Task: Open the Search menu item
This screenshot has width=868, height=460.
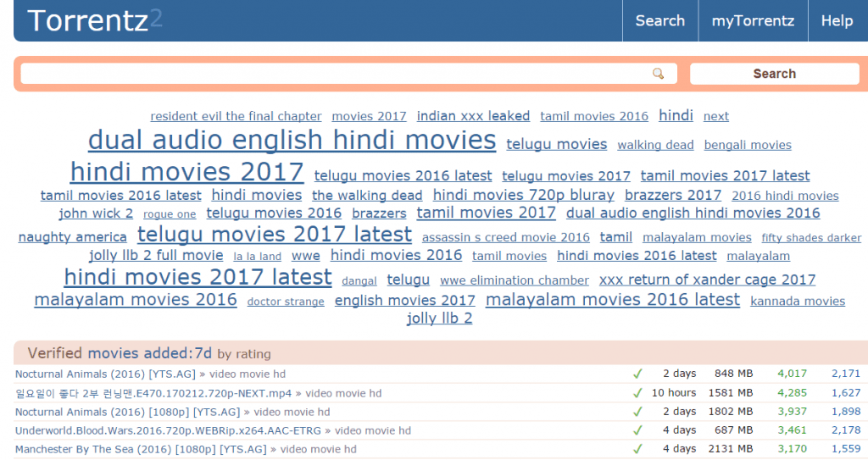Action: coord(659,20)
